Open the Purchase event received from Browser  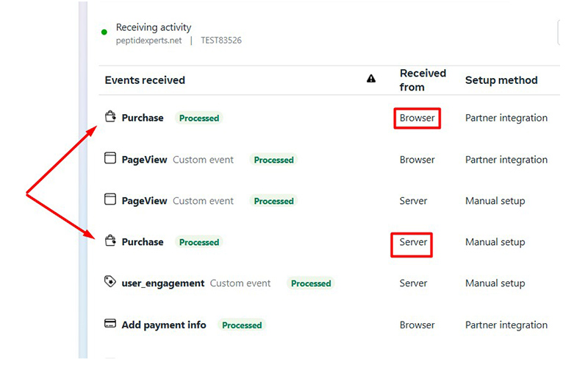[143, 118]
